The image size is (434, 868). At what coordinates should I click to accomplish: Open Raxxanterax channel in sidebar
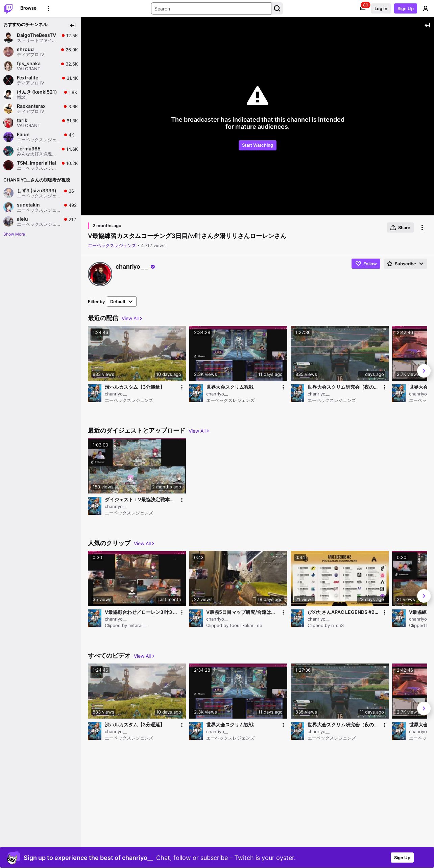pyautogui.click(x=41, y=108)
